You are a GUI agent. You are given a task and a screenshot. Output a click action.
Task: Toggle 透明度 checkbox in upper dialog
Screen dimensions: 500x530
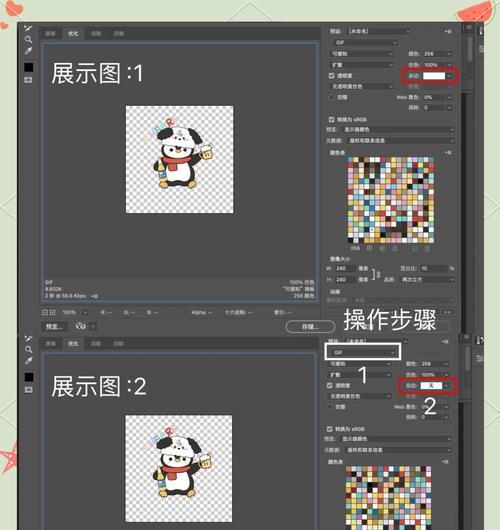[332, 76]
